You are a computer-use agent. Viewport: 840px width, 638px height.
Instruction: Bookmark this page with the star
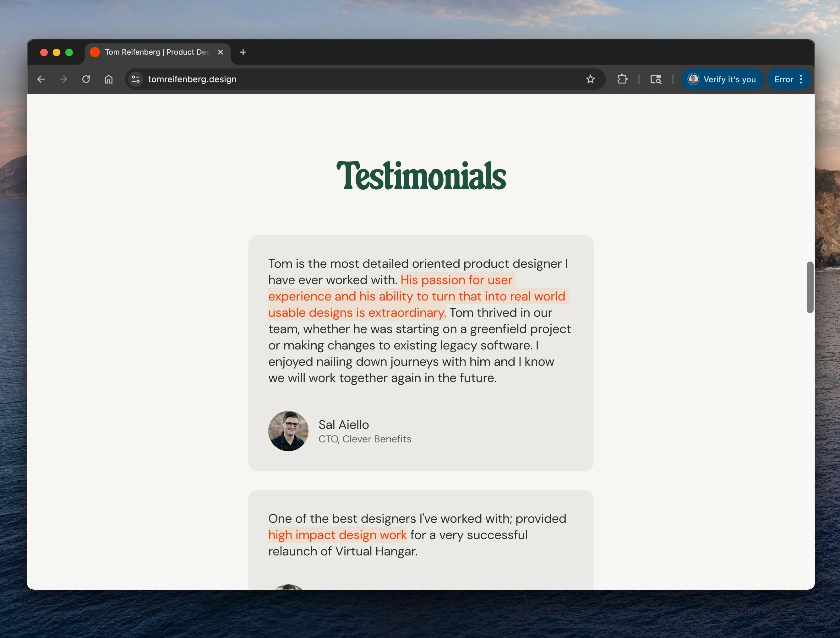tap(590, 79)
